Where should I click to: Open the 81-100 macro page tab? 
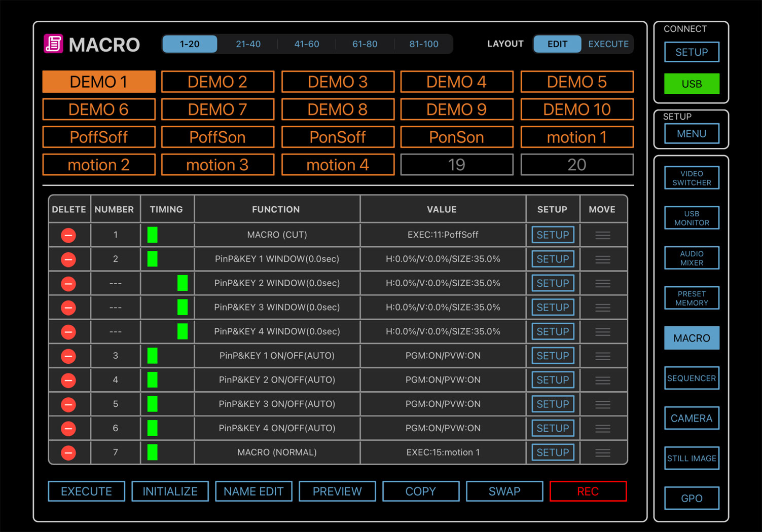[x=423, y=44]
